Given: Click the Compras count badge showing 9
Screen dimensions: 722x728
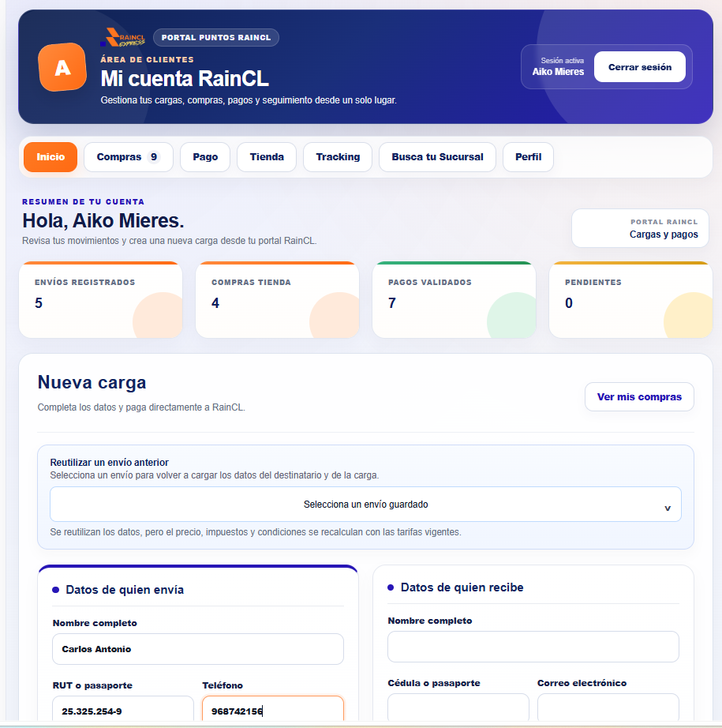Looking at the screenshot, I should tap(154, 157).
